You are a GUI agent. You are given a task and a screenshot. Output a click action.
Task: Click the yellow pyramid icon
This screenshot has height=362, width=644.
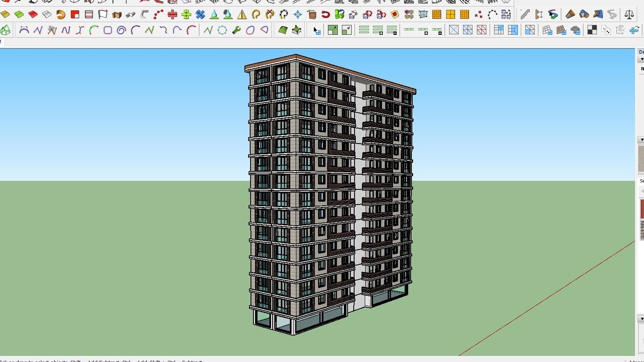242,15
